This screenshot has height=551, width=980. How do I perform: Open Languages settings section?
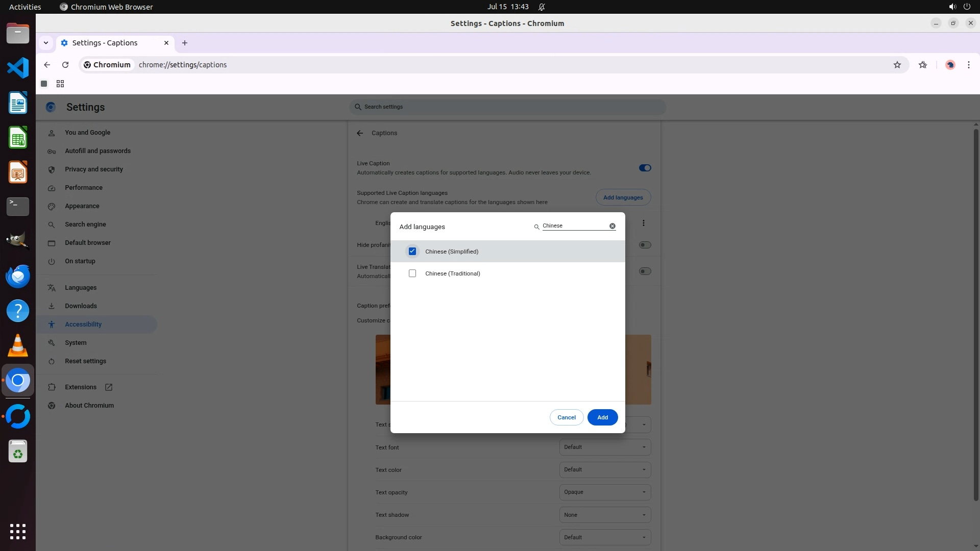tap(81, 288)
